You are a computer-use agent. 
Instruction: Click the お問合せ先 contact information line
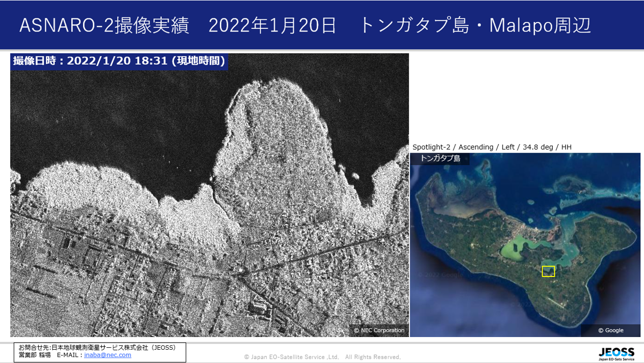point(97,347)
